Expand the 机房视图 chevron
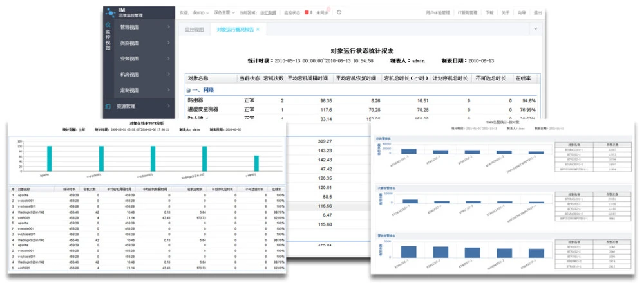This screenshot has height=283, width=644. coord(168,74)
